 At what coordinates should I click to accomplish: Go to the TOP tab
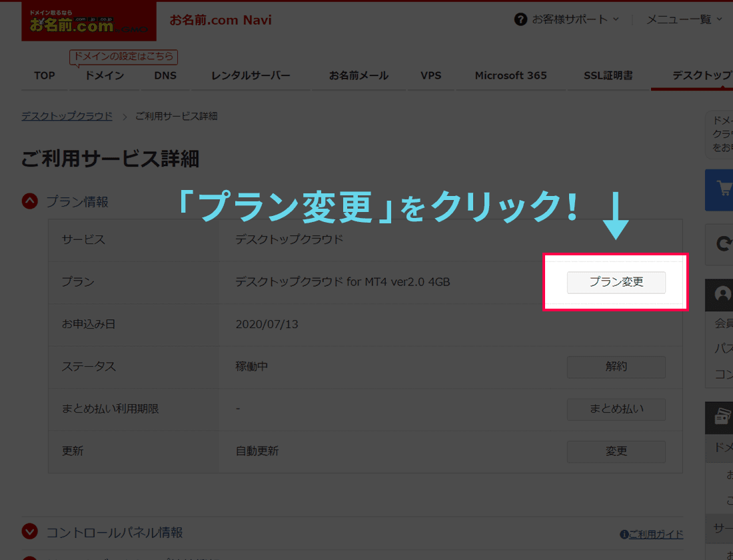[45, 75]
